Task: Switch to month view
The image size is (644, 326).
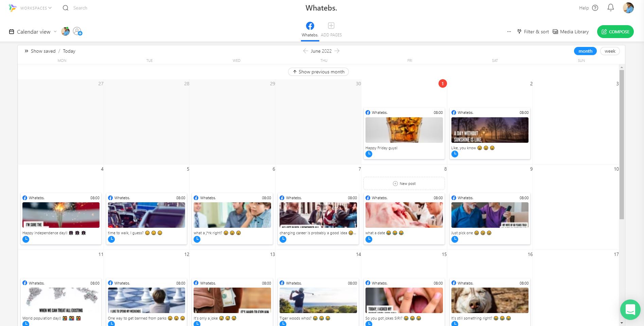Action: (585, 51)
